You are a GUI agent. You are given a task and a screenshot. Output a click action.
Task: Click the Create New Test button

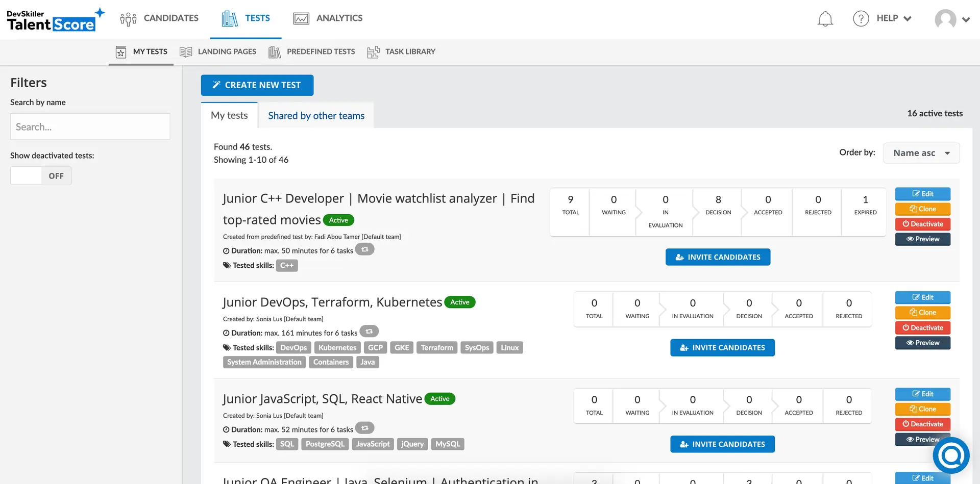tap(257, 85)
